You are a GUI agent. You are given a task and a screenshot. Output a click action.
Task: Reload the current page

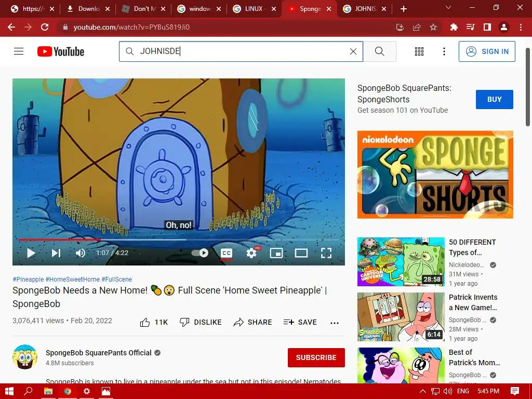tap(45, 27)
